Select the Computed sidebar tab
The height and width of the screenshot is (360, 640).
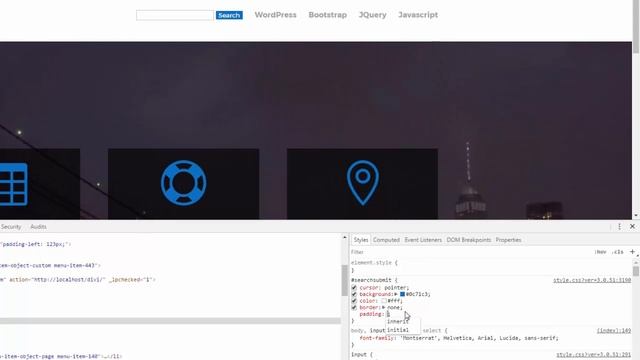[386, 240]
